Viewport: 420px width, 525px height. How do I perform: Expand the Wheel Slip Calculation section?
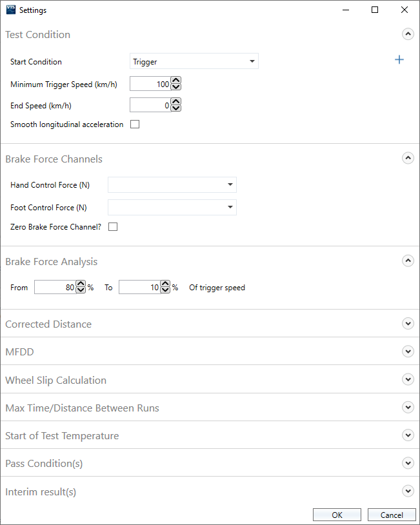point(407,380)
